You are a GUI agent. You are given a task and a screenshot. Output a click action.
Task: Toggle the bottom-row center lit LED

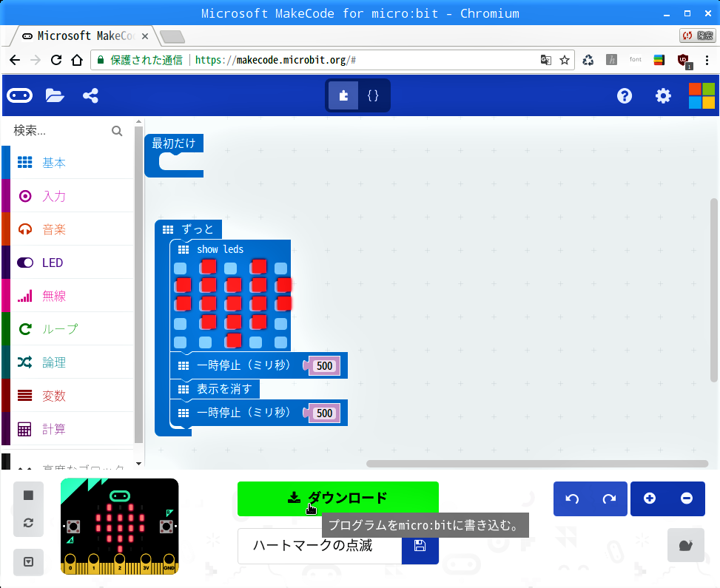point(233,340)
